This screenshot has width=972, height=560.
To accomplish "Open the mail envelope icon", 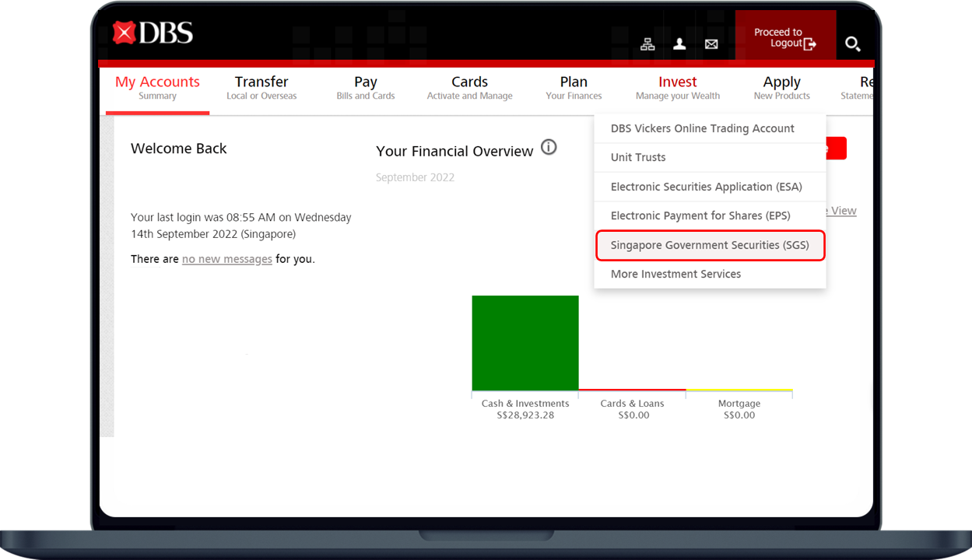I will [711, 44].
